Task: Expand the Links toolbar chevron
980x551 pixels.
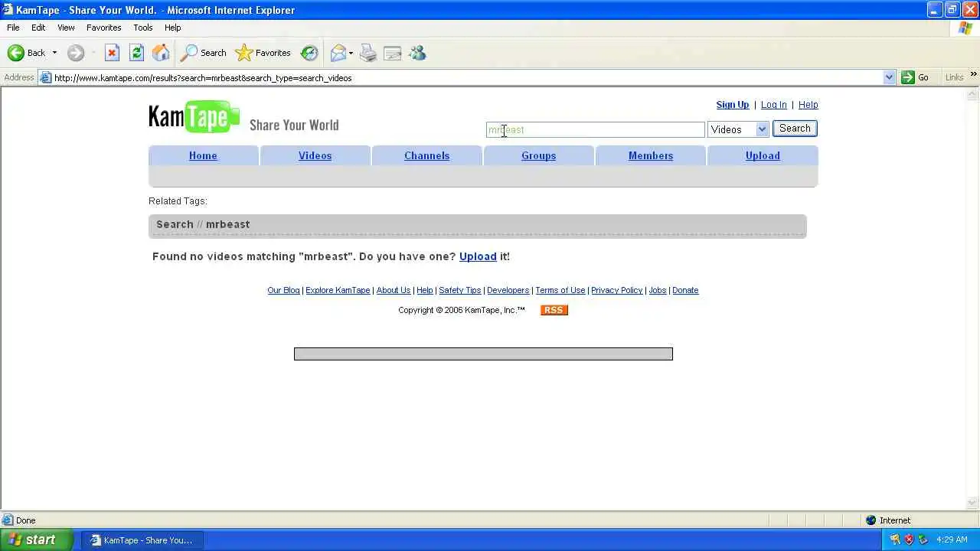Action: (x=973, y=74)
